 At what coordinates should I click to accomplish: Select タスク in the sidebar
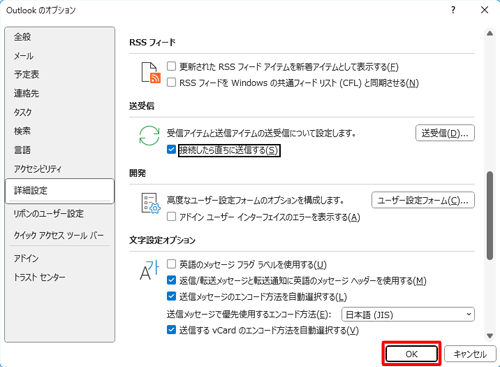(x=60, y=112)
